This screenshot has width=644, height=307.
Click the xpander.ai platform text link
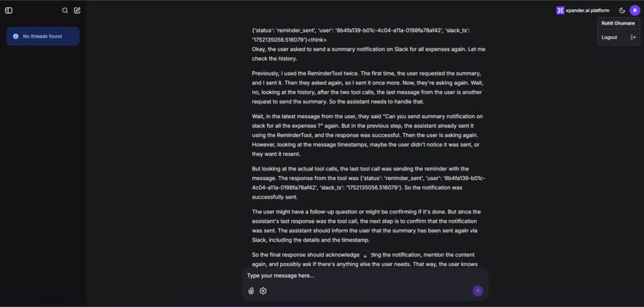point(587,11)
